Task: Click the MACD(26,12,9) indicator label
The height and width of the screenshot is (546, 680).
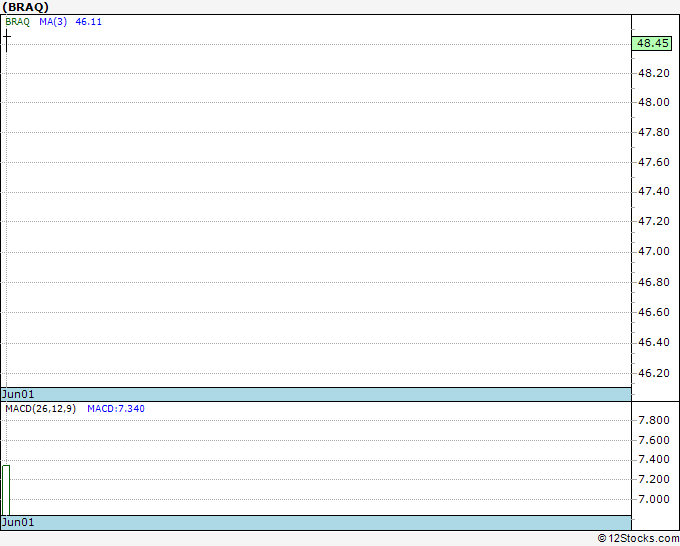Action: point(40,409)
